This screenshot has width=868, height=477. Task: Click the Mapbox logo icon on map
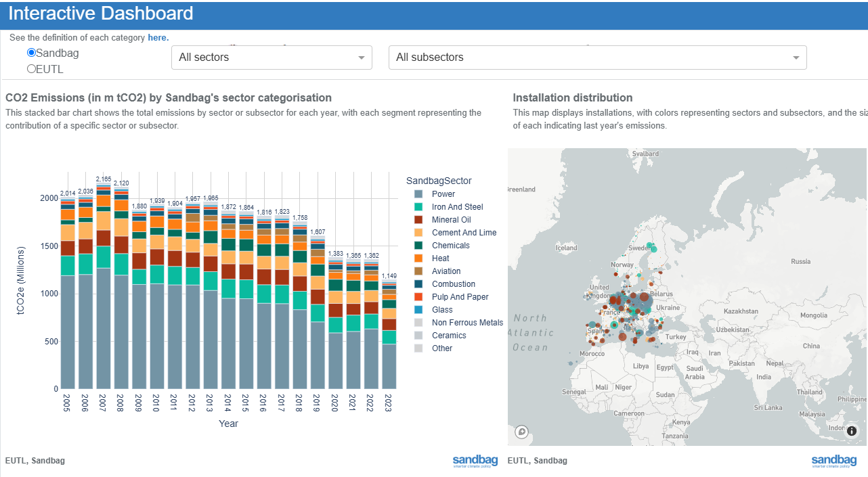click(521, 431)
